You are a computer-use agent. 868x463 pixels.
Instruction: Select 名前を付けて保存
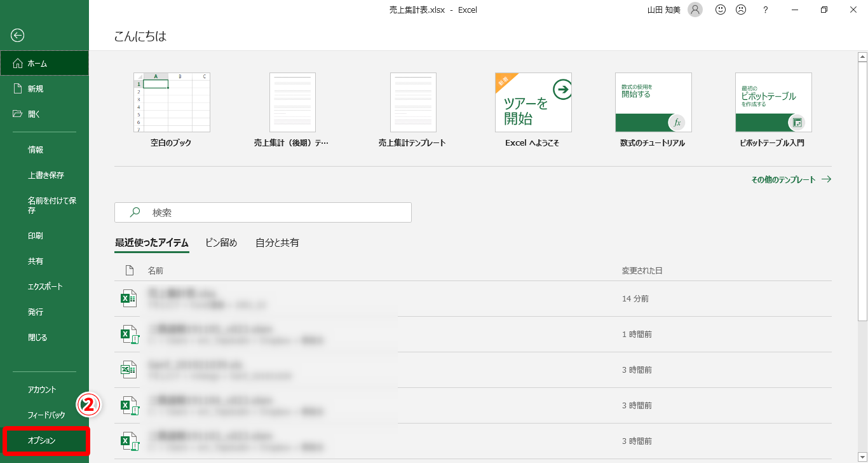pos(44,205)
